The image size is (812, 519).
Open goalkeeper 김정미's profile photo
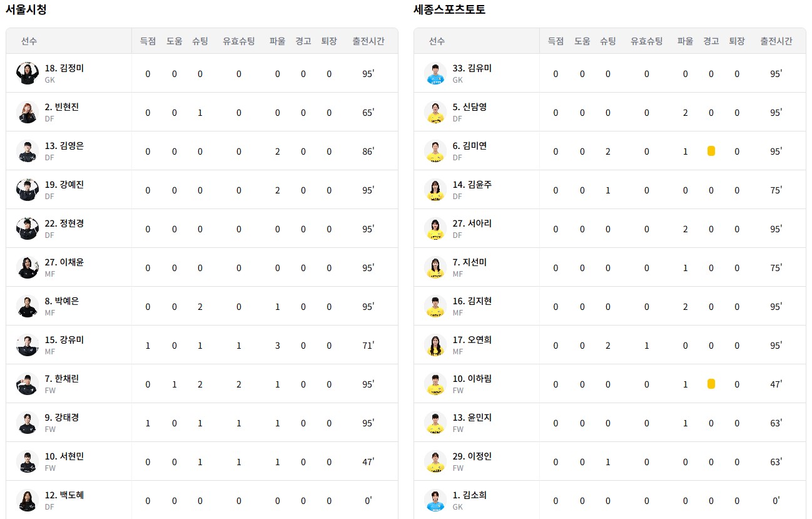[x=28, y=73]
